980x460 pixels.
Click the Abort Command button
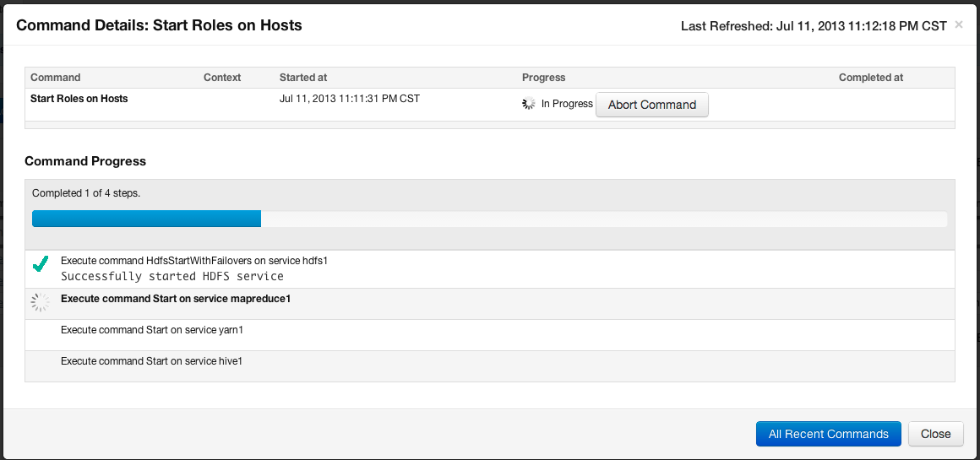coord(652,105)
